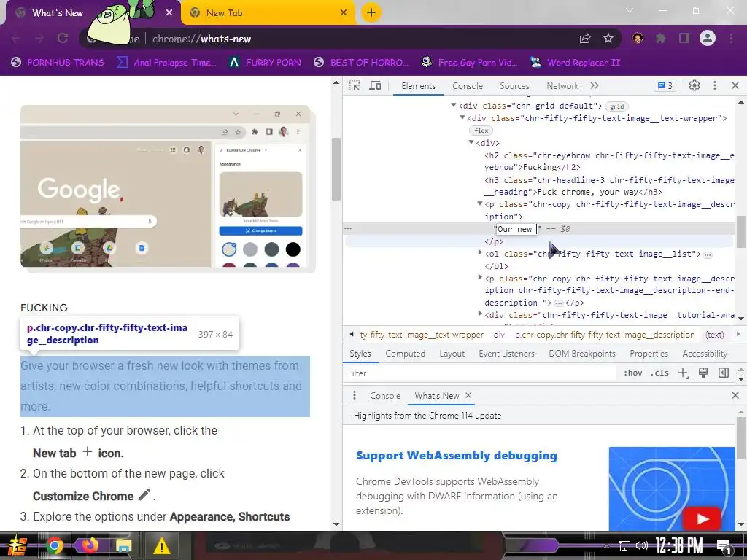Open a new tab with plus button
747x560 pixels.
tap(371, 12)
